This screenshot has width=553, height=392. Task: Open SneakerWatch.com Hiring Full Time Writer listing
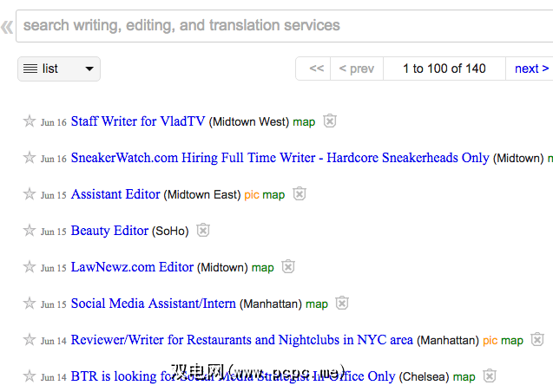coord(280,158)
